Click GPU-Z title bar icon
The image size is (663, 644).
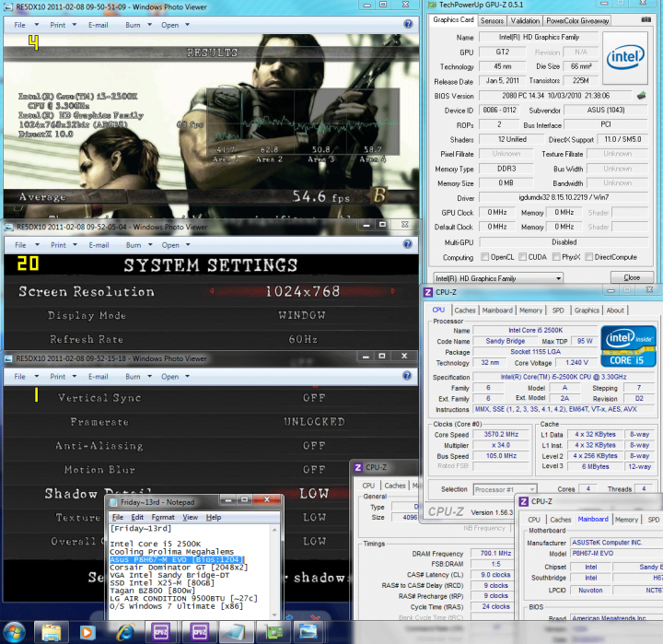click(432, 6)
